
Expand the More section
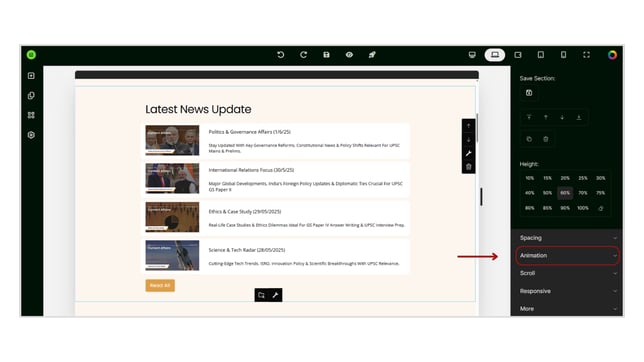tap(567, 309)
